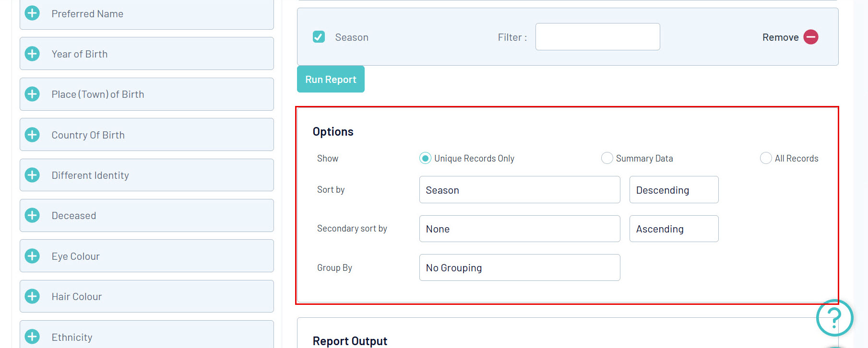This screenshot has width=868, height=348.
Task: Open Group By No Grouping dropdown
Action: pyautogui.click(x=519, y=267)
